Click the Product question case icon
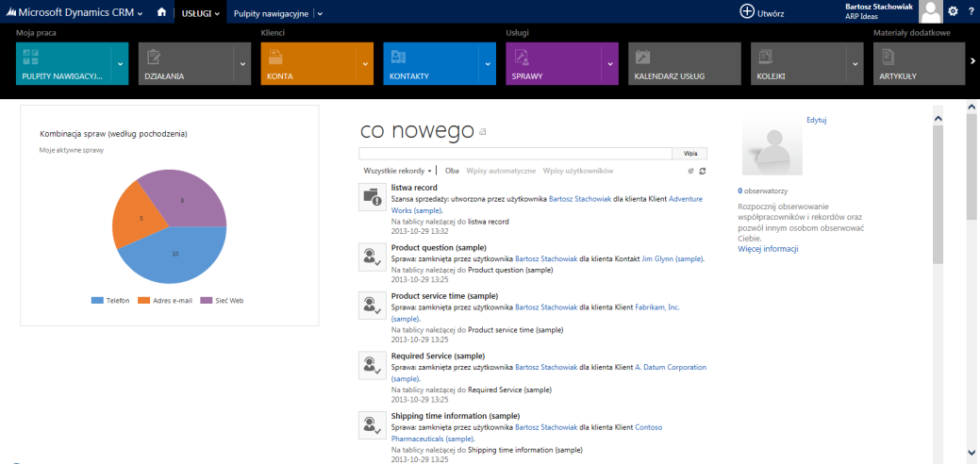 [x=373, y=257]
